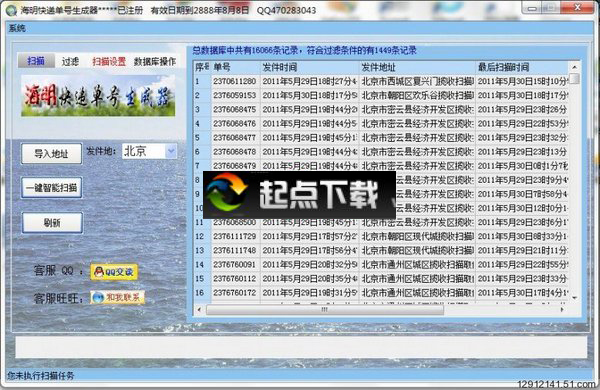Select tracking number 2376068477

point(235,137)
